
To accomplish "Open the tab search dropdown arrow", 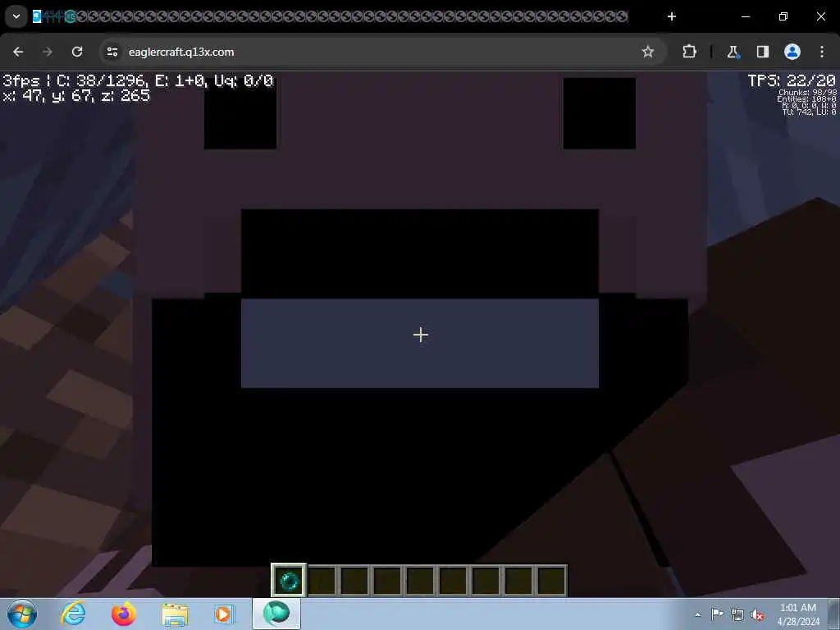I will coord(16,16).
